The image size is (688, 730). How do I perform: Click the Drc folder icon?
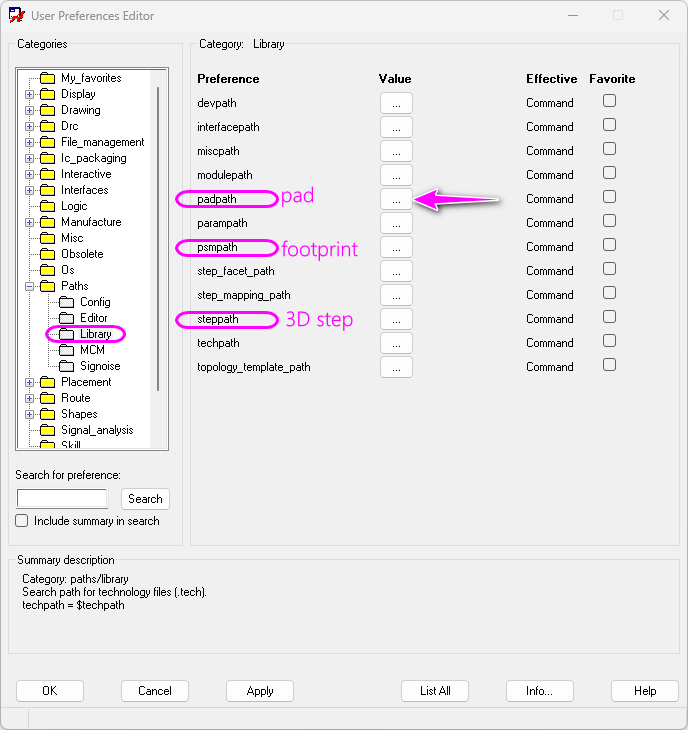(47, 126)
